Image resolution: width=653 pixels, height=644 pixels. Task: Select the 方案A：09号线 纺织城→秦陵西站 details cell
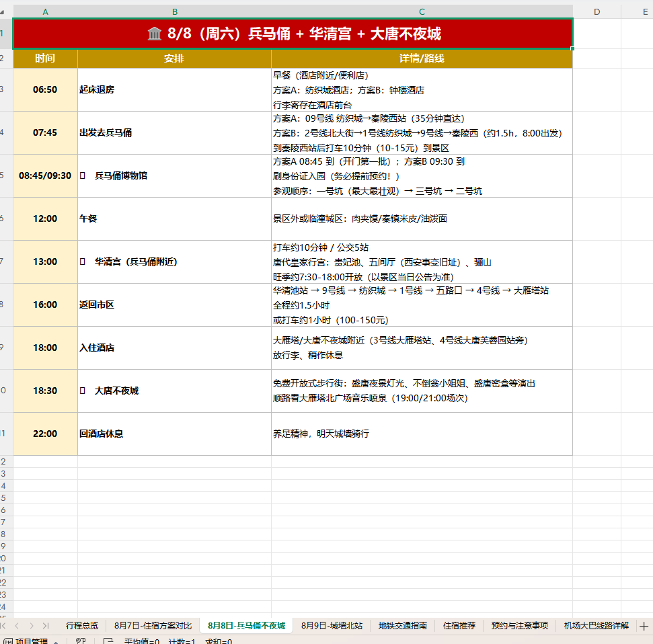pyautogui.click(x=422, y=133)
